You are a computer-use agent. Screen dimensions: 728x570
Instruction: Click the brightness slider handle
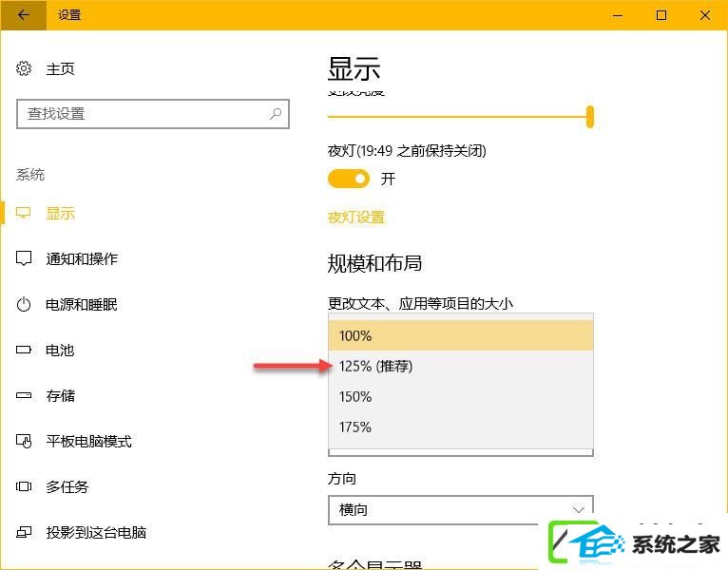(x=589, y=117)
